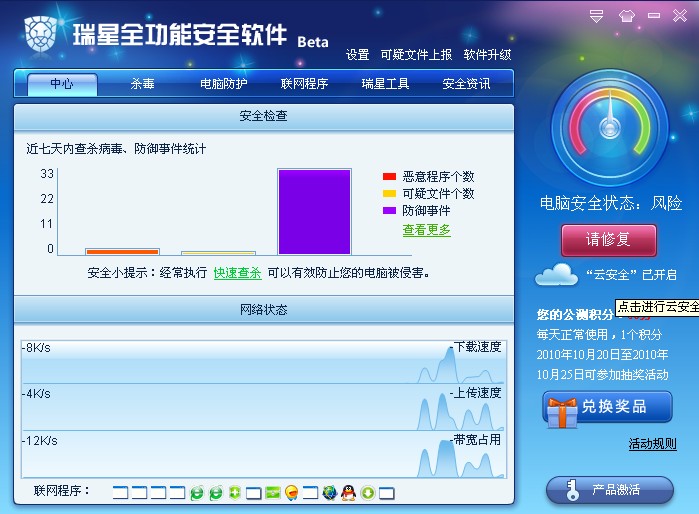Open the 电脑防护 tab
The height and width of the screenshot is (514, 699).
click(224, 84)
